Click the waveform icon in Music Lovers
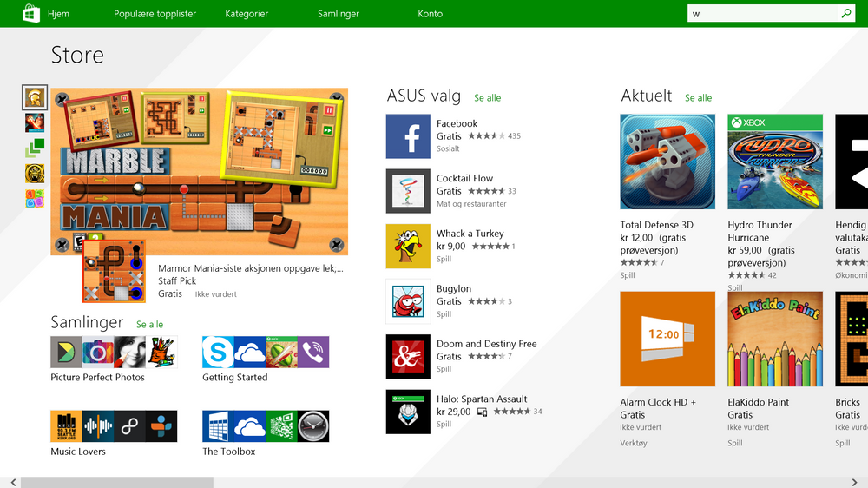Screen dimensions: 868x488 click(98, 426)
